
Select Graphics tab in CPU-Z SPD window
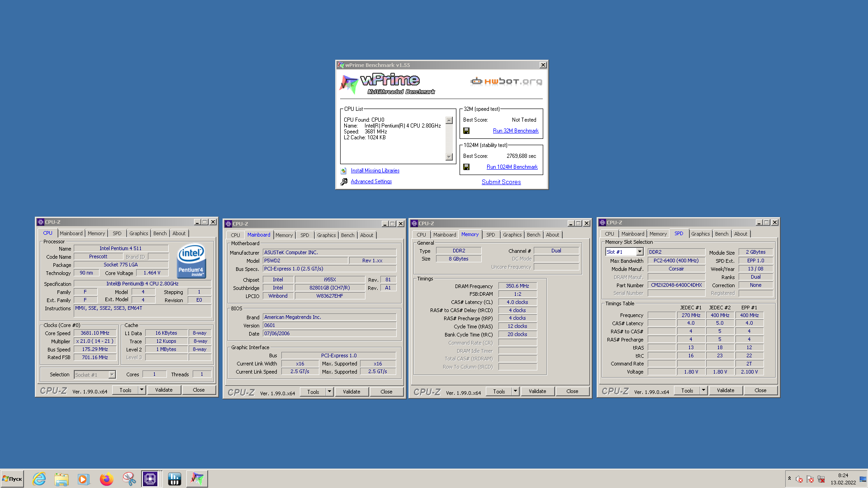(700, 234)
